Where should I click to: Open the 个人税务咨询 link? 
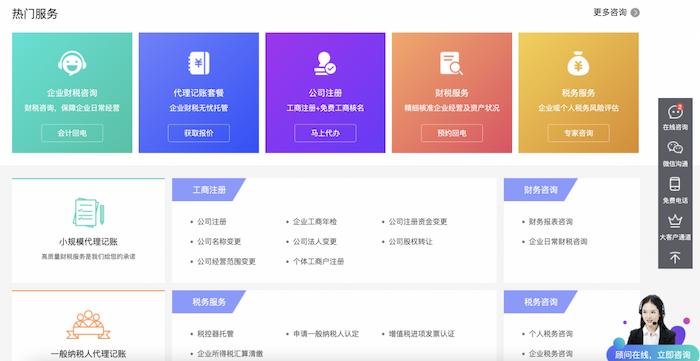coord(550,334)
